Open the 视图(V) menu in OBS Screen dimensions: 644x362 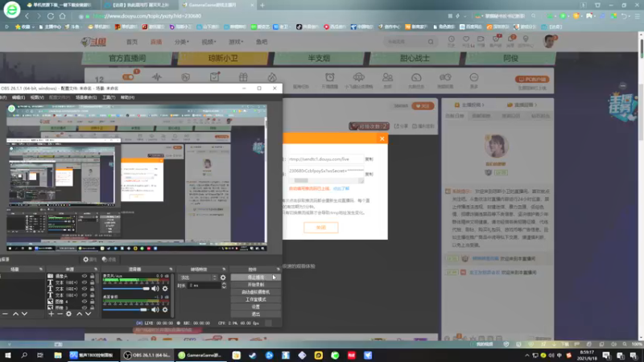click(x=37, y=97)
